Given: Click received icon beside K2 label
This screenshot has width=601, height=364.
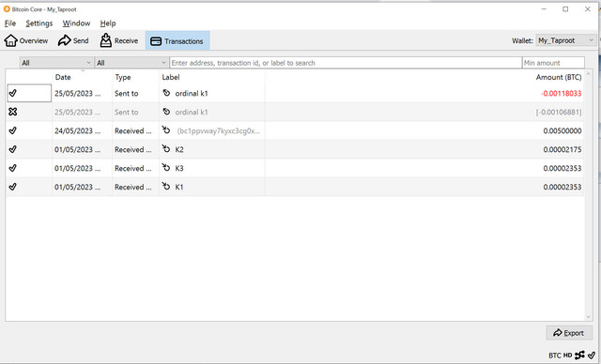Looking at the screenshot, I should point(166,149).
